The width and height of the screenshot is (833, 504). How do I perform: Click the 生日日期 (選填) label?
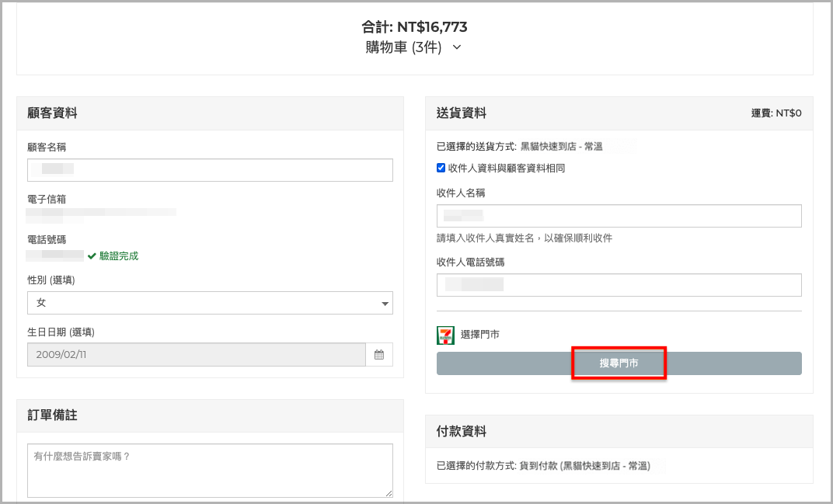61,332
